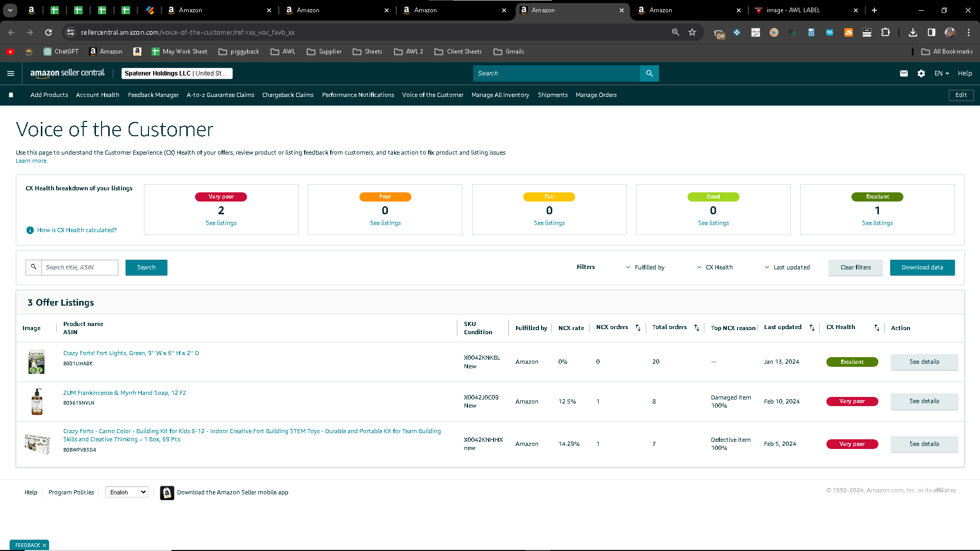Open the Help link in the header
This screenshot has width=980, height=551.
965,73
